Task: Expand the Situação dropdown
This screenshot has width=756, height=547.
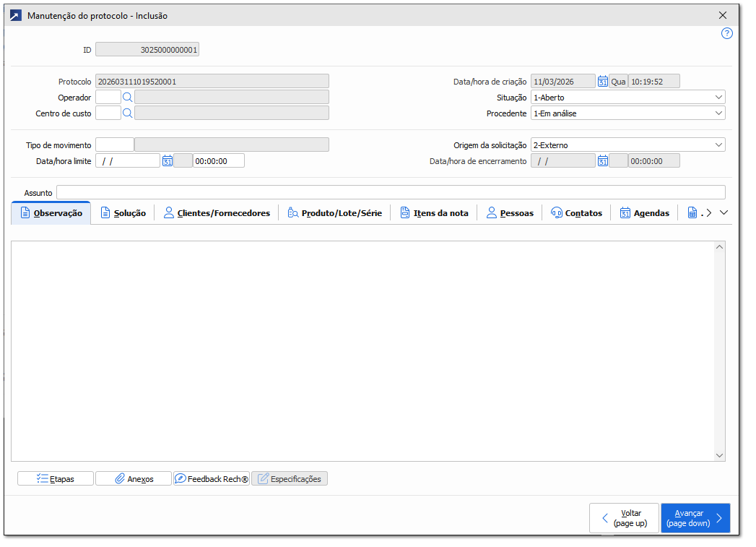Action: [718, 97]
